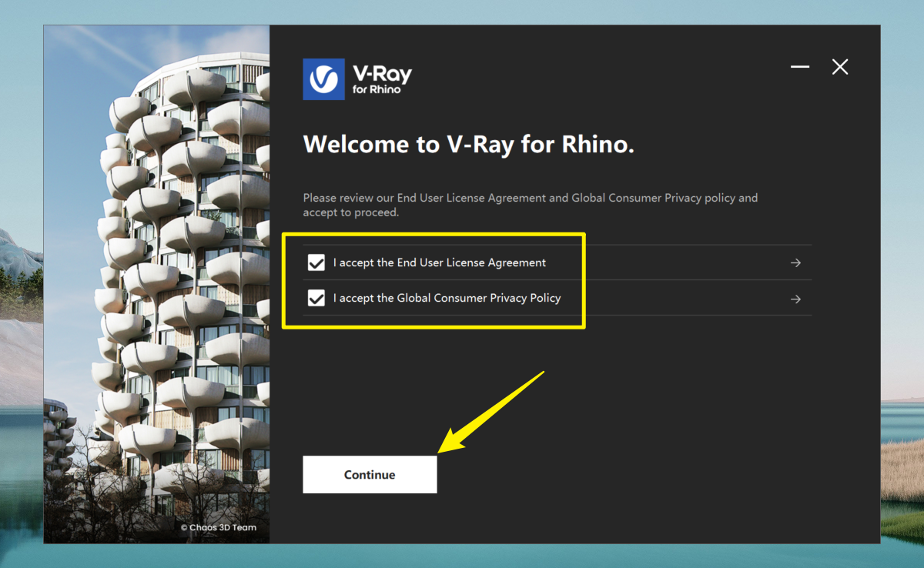
Task: Close the V-Ray installer window
Action: point(840,67)
